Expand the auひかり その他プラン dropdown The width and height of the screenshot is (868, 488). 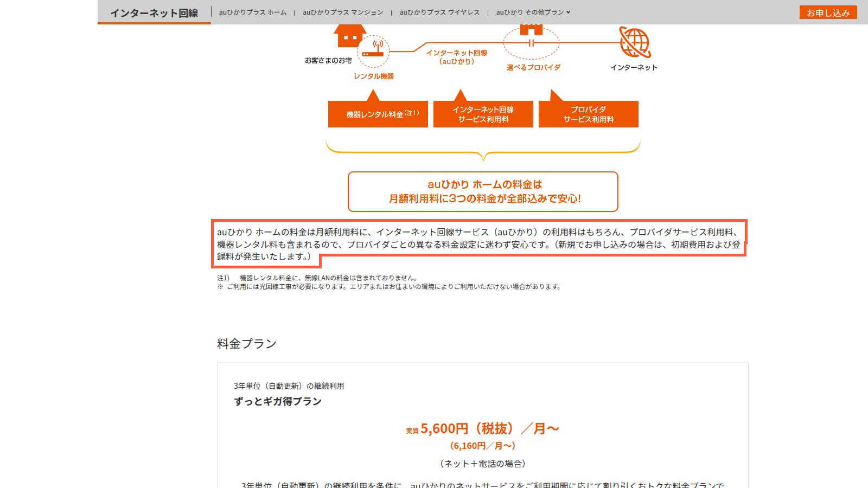pos(533,12)
